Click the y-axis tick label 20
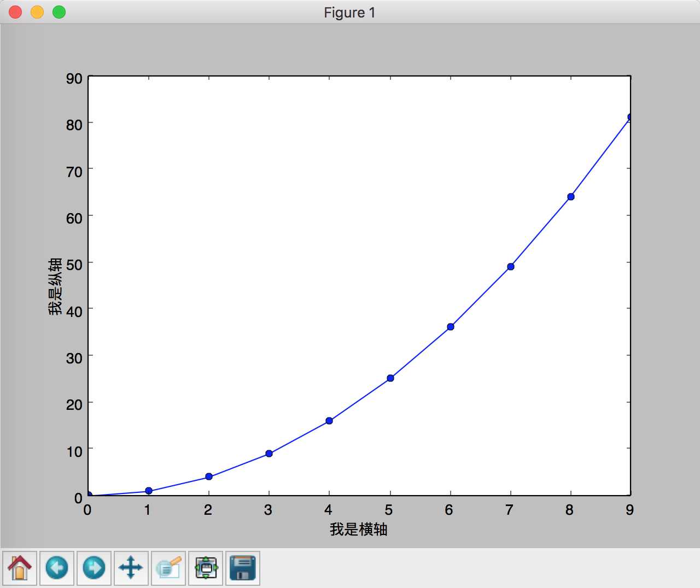The width and height of the screenshot is (700, 588). (74, 404)
